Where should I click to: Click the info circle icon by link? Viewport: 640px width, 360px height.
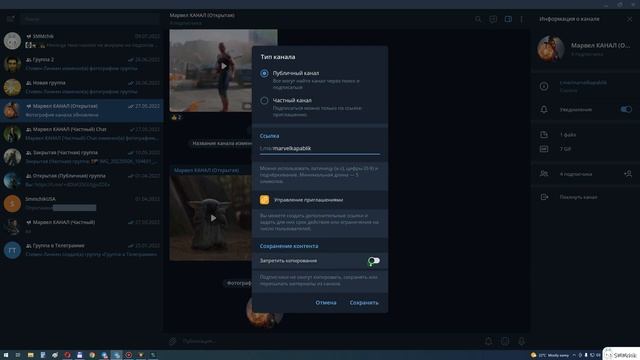pos(544,86)
